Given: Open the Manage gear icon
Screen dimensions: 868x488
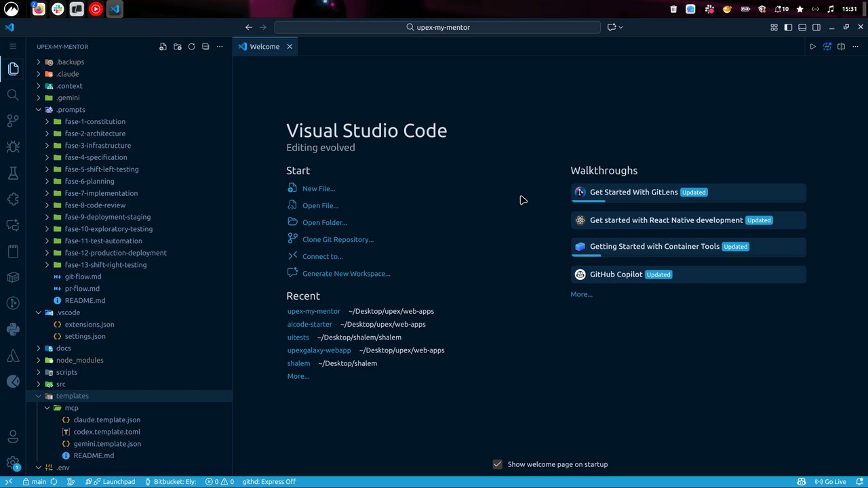Looking at the screenshot, I should pyautogui.click(x=13, y=463).
